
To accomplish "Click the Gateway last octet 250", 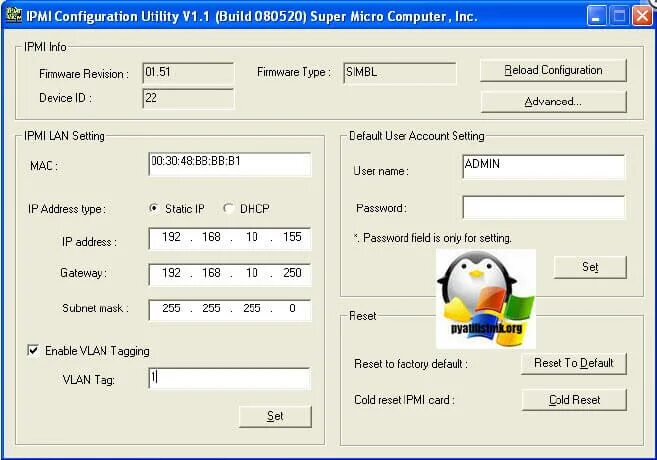I will coord(292,273).
